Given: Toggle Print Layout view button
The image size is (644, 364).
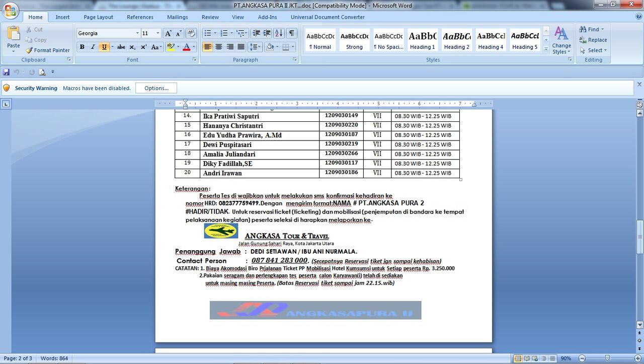Looking at the screenshot, I should tap(518, 358).
